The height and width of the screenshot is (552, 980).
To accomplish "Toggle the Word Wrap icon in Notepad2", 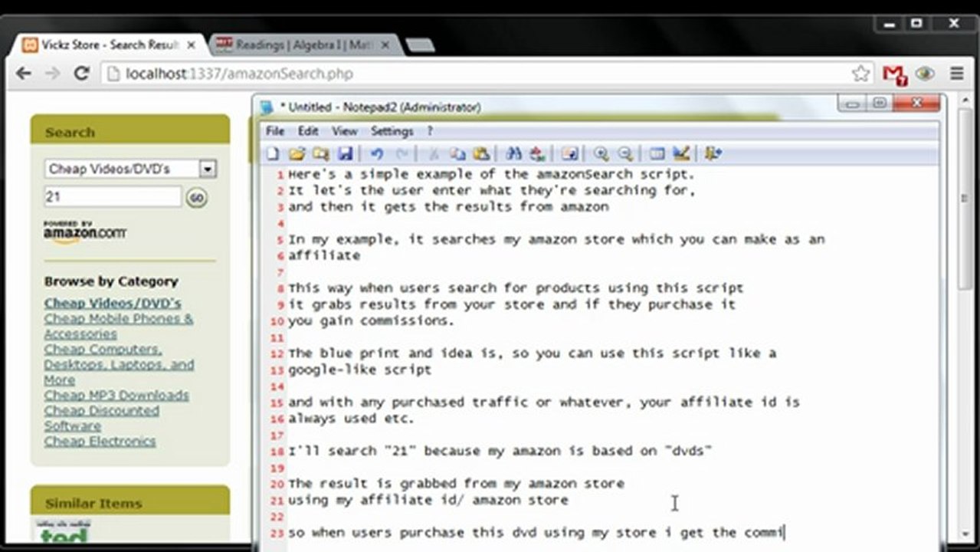I will (x=569, y=154).
